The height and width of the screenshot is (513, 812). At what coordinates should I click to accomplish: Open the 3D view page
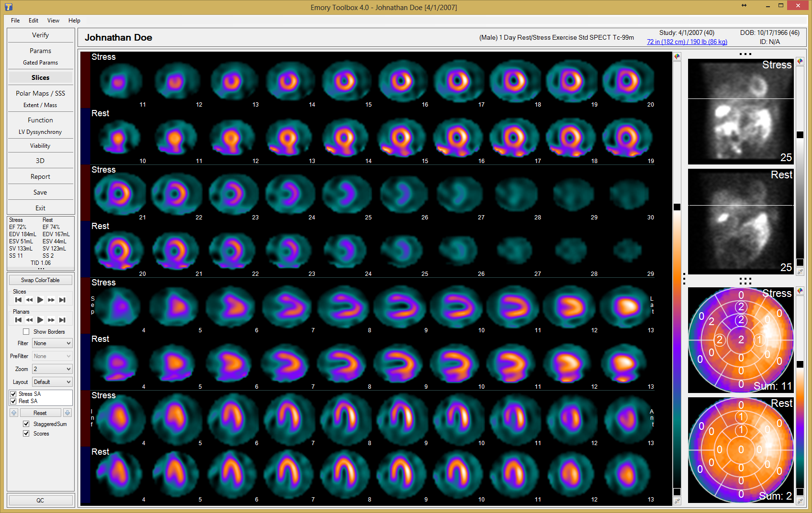[x=41, y=161]
